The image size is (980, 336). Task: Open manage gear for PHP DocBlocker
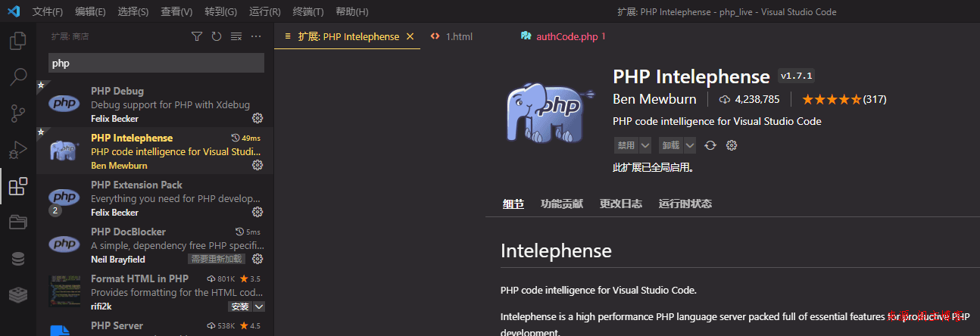coord(257,259)
